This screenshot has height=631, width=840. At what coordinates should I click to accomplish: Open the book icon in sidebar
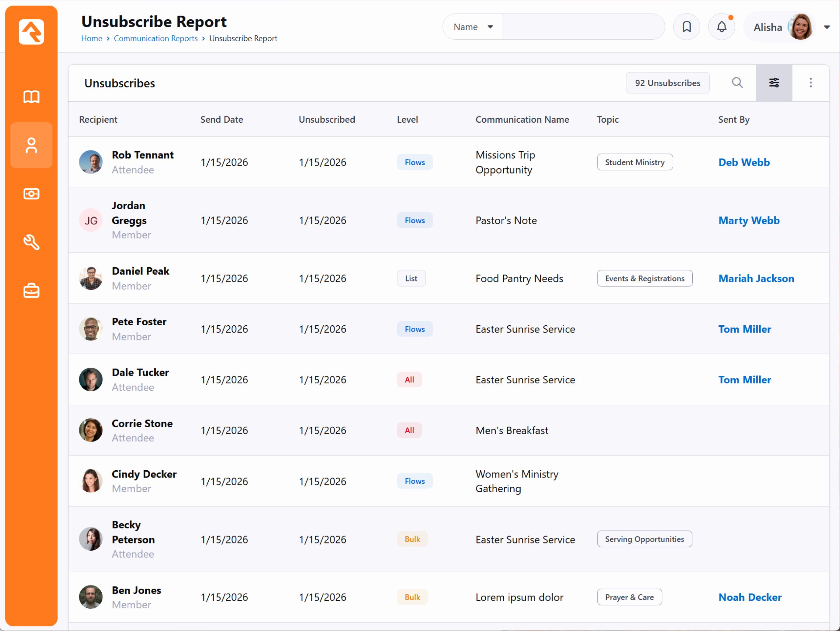tap(31, 97)
